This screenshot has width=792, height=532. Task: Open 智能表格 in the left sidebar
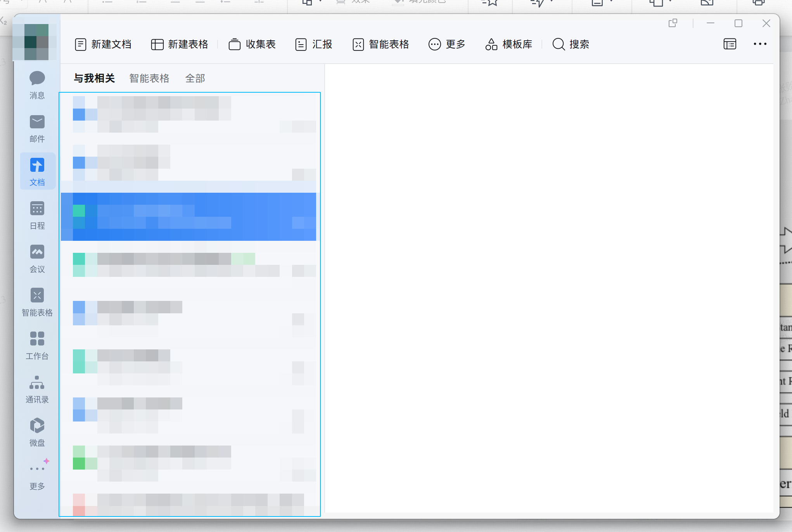(x=37, y=302)
